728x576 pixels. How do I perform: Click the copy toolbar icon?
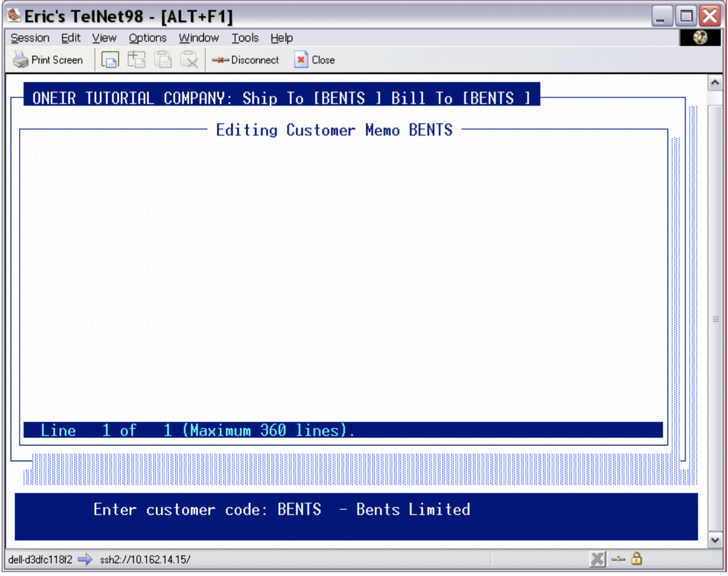(x=136, y=60)
